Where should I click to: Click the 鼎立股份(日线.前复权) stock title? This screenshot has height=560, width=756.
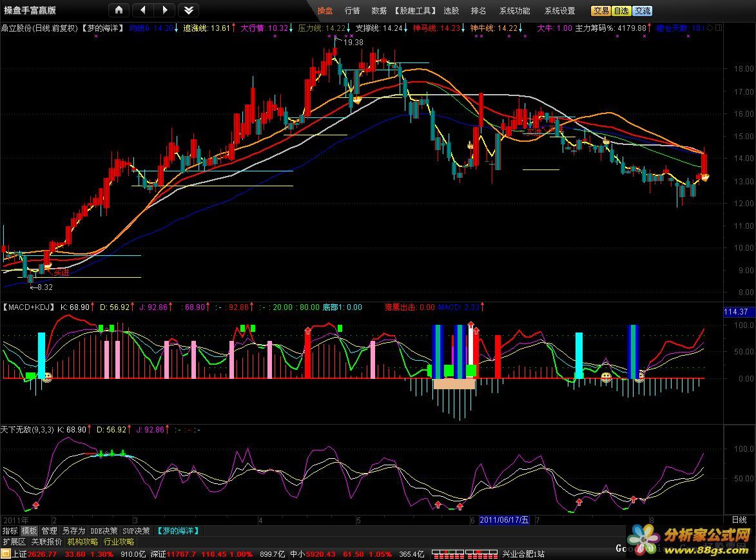pos(39,28)
